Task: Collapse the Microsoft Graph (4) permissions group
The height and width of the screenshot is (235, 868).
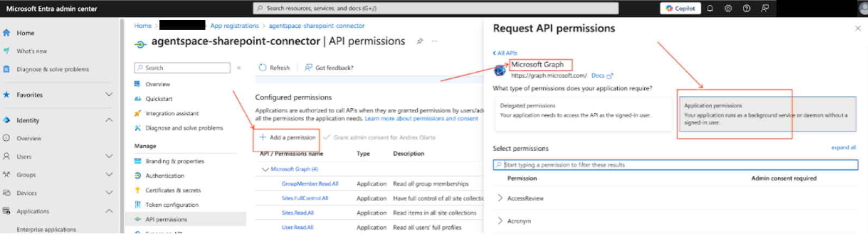Action: [265, 169]
